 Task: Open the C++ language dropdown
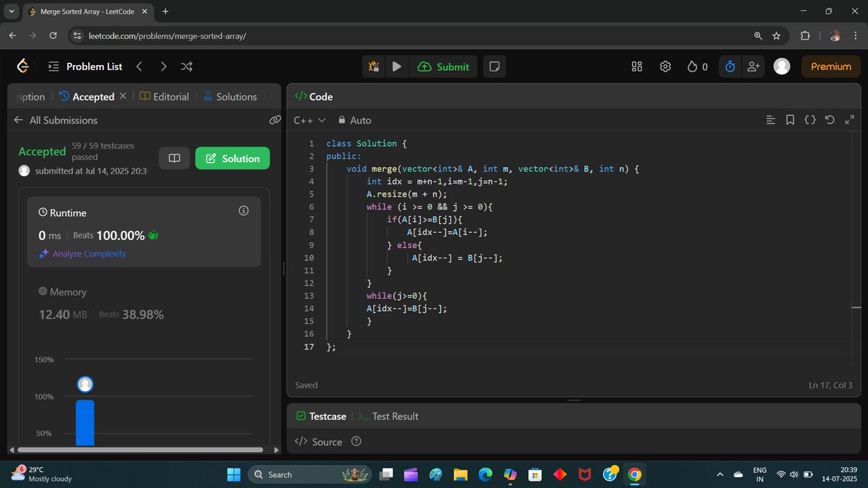click(x=310, y=120)
